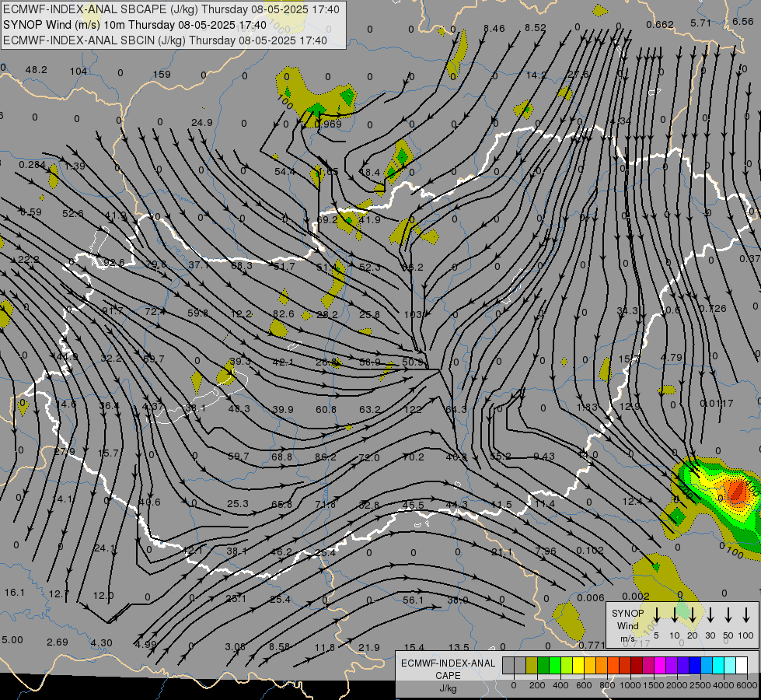Click the grid value 82.6

tap(284, 313)
